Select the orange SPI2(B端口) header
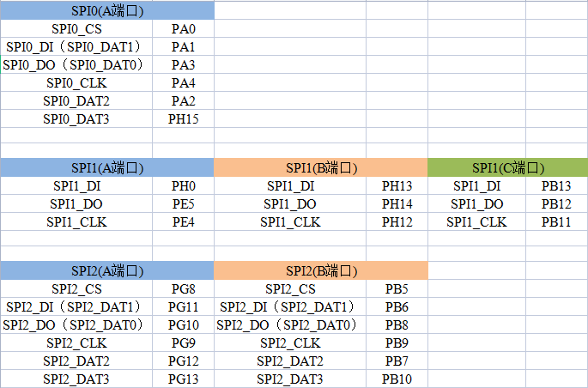588x388 pixels. coord(321,270)
